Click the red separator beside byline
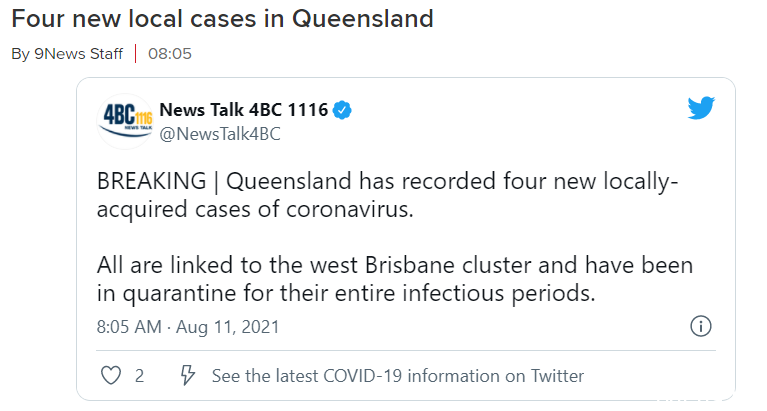The height and width of the screenshot is (411, 767). [135, 53]
